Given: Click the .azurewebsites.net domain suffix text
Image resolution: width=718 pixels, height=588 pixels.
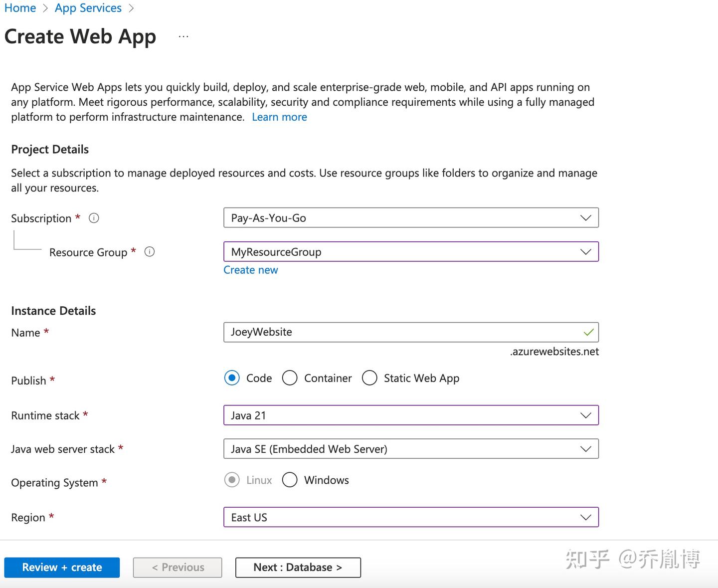Looking at the screenshot, I should pos(554,352).
